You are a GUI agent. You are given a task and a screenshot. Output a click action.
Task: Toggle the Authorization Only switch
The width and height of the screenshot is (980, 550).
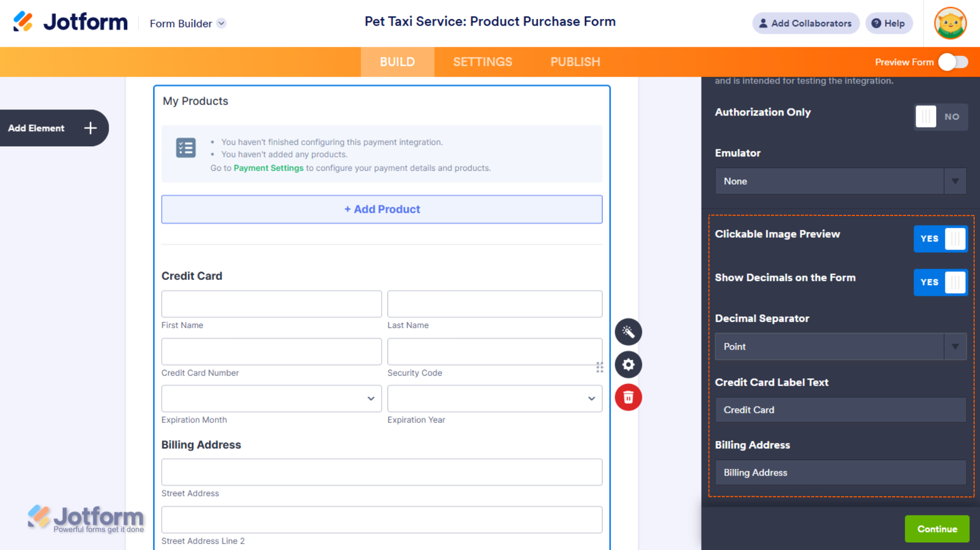coord(940,116)
